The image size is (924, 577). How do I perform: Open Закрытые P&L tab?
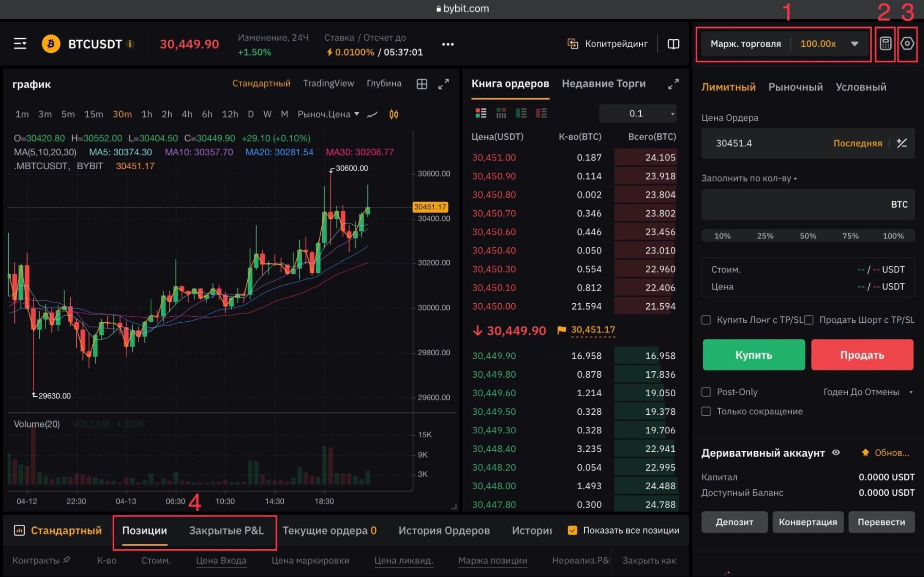pos(226,531)
